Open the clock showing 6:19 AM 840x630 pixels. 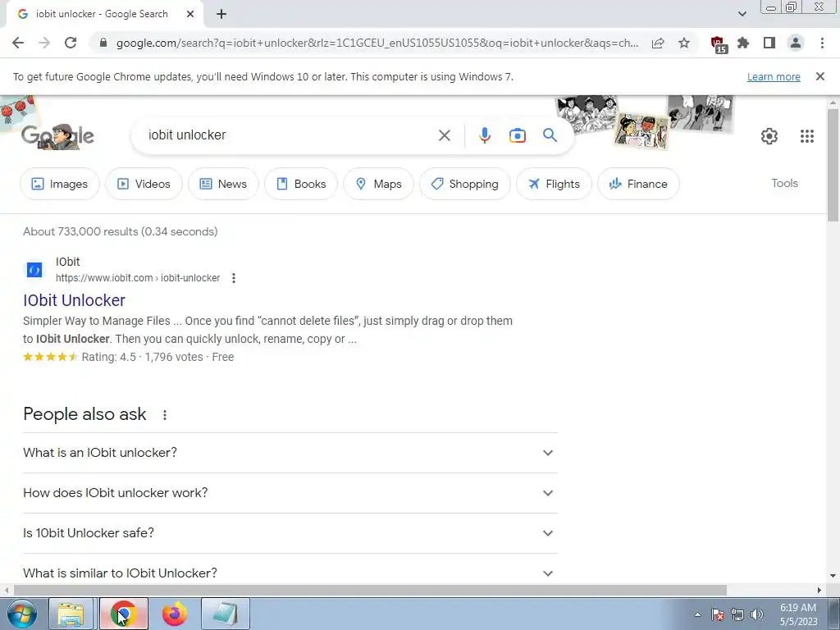[798, 614]
